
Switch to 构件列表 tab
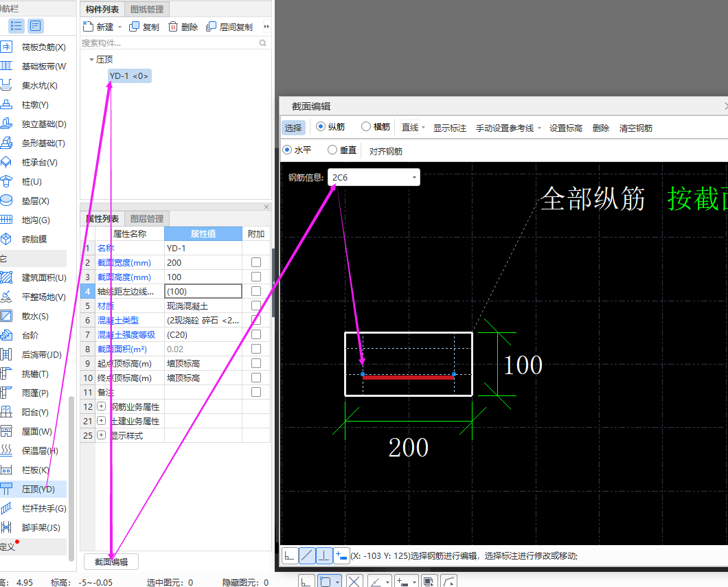[x=102, y=10]
